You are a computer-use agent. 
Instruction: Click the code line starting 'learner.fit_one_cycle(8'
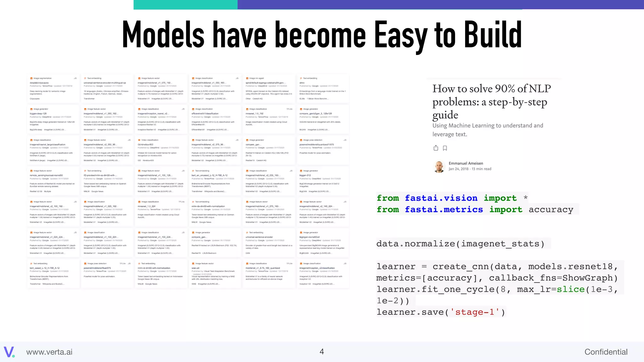[x=497, y=289]
